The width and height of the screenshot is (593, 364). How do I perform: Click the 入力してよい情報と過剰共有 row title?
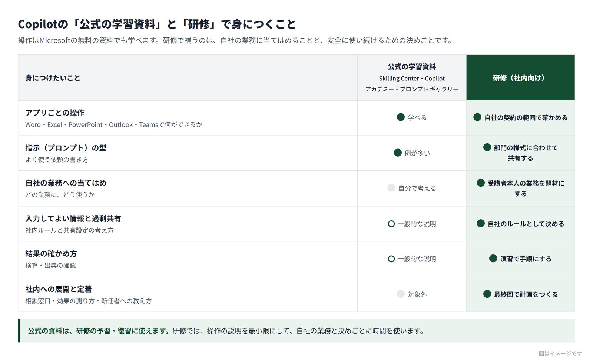pos(73,218)
